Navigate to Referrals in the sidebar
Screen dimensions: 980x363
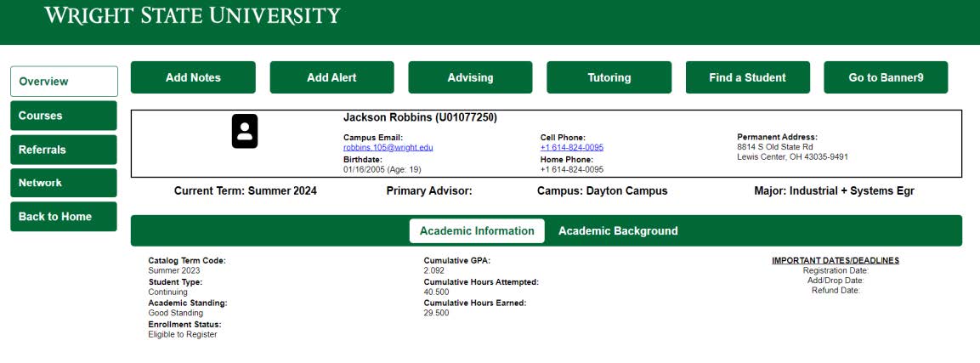(64, 150)
